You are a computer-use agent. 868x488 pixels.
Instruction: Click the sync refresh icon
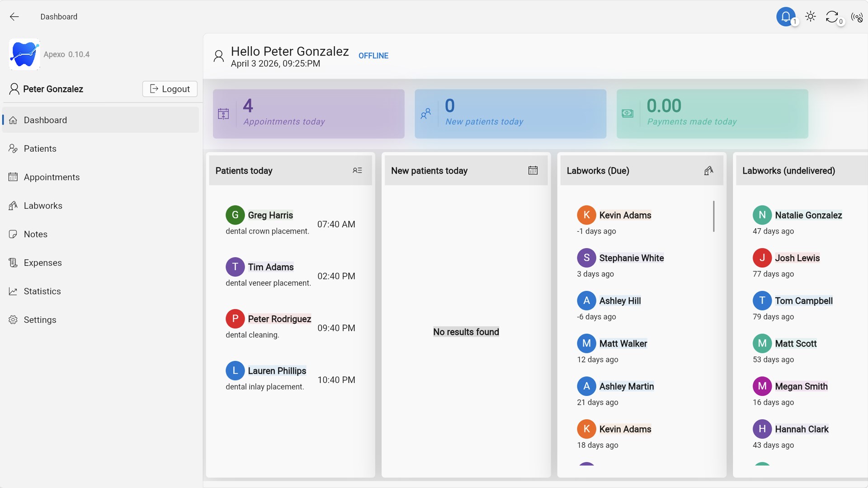(832, 17)
